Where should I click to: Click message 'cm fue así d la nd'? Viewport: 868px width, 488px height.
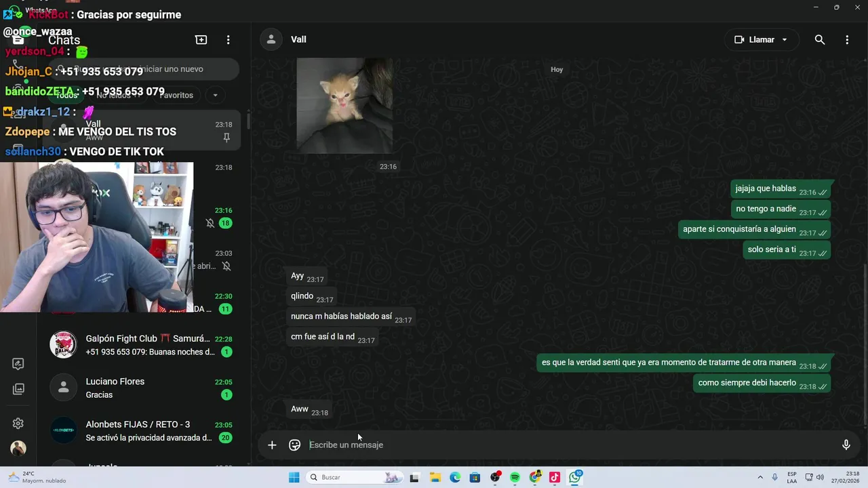(332, 338)
